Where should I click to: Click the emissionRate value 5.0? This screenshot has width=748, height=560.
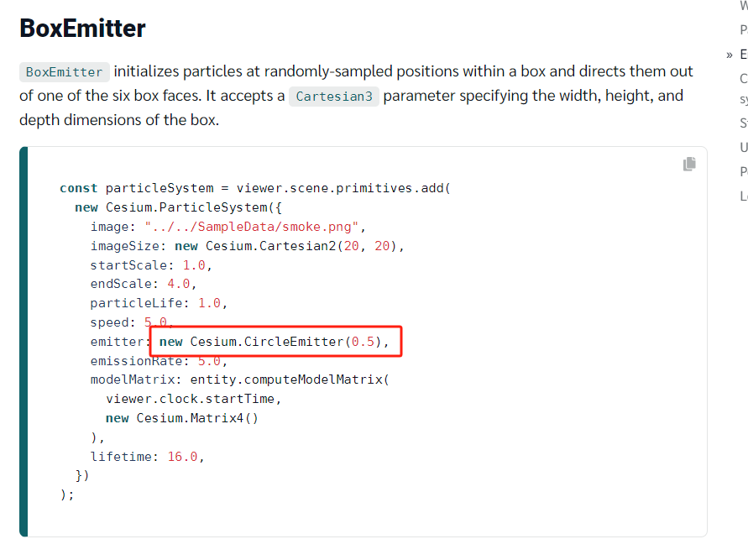(x=212, y=360)
